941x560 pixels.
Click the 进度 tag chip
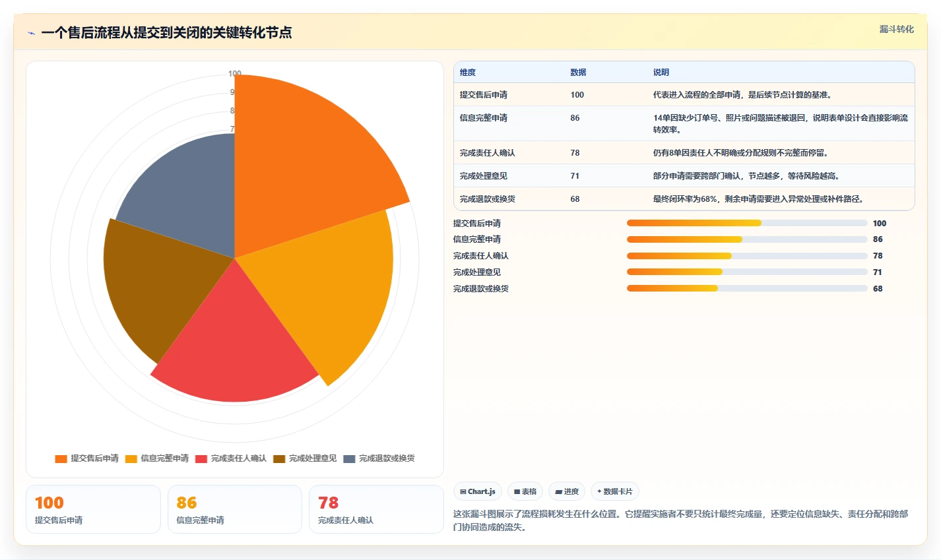(x=567, y=491)
